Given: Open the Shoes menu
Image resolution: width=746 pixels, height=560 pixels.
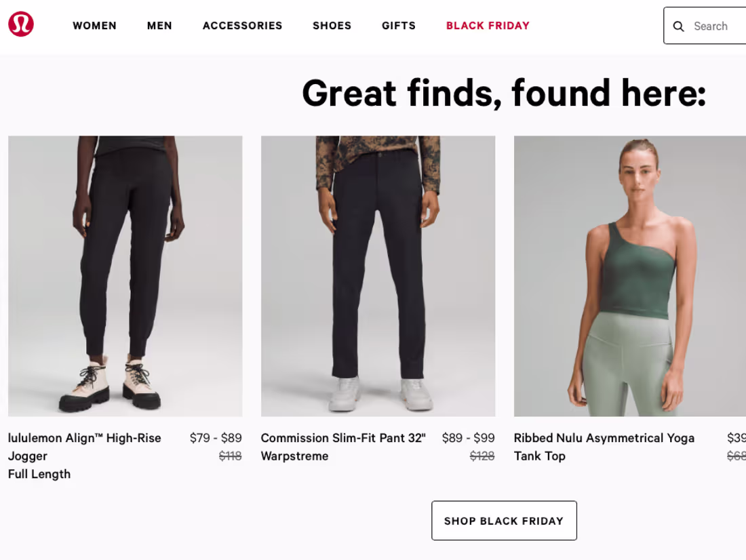Looking at the screenshot, I should (x=332, y=26).
